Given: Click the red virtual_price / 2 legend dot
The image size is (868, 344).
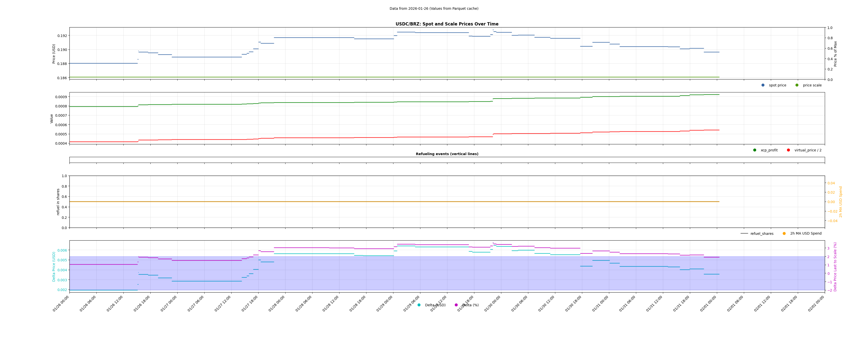Looking at the screenshot, I should [789, 150].
